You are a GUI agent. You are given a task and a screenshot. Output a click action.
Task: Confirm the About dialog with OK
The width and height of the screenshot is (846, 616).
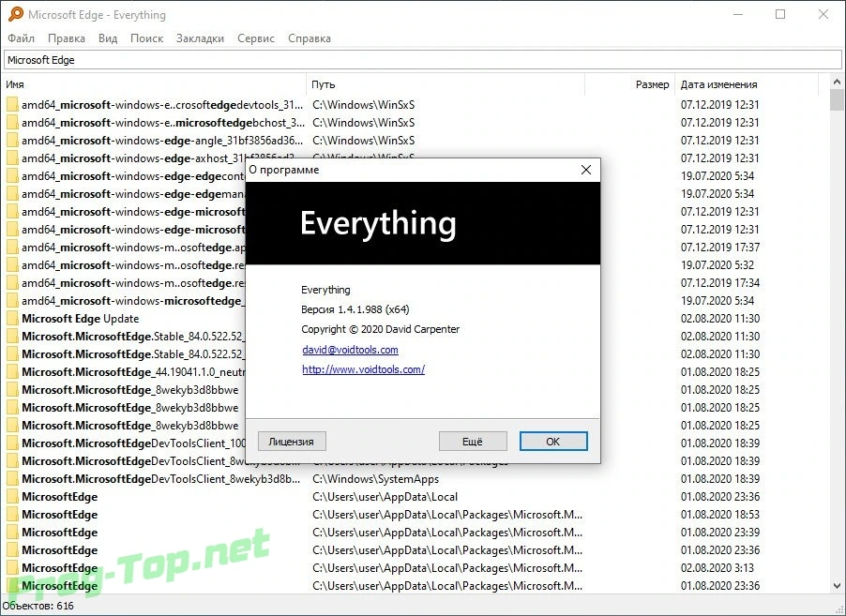553,442
